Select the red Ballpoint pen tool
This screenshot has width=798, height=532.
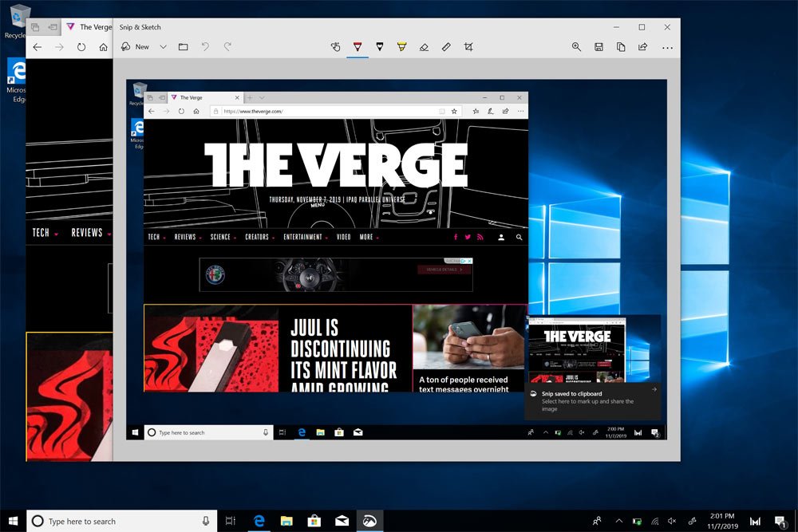tap(358, 47)
